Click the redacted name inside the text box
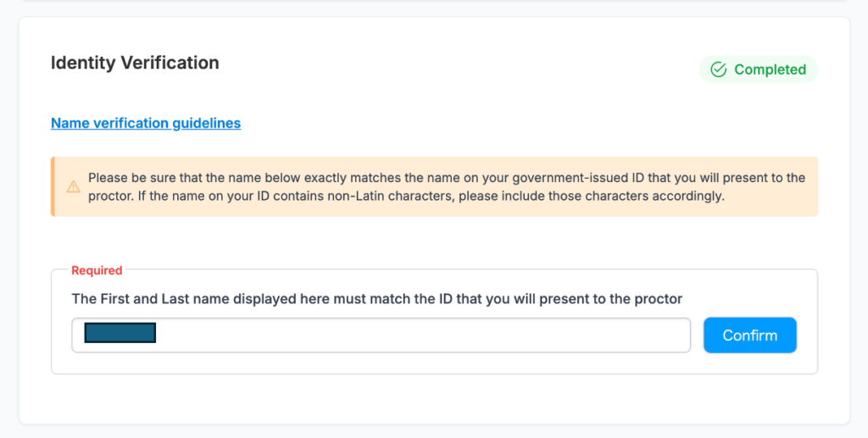Viewport: 868px width, 438px height. tap(120, 333)
